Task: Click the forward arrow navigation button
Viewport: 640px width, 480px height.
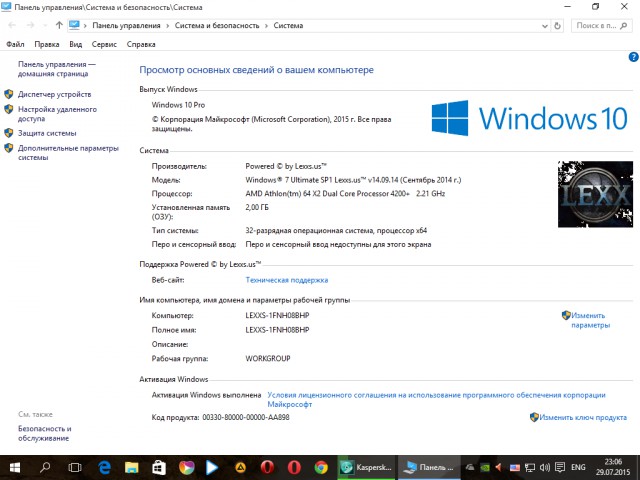Action: click(x=30, y=25)
